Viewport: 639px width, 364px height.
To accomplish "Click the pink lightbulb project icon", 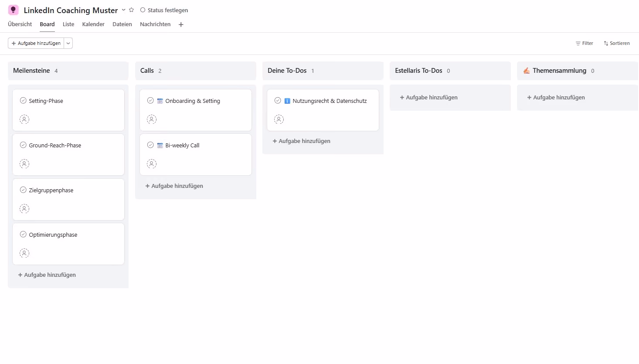I will [14, 10].
